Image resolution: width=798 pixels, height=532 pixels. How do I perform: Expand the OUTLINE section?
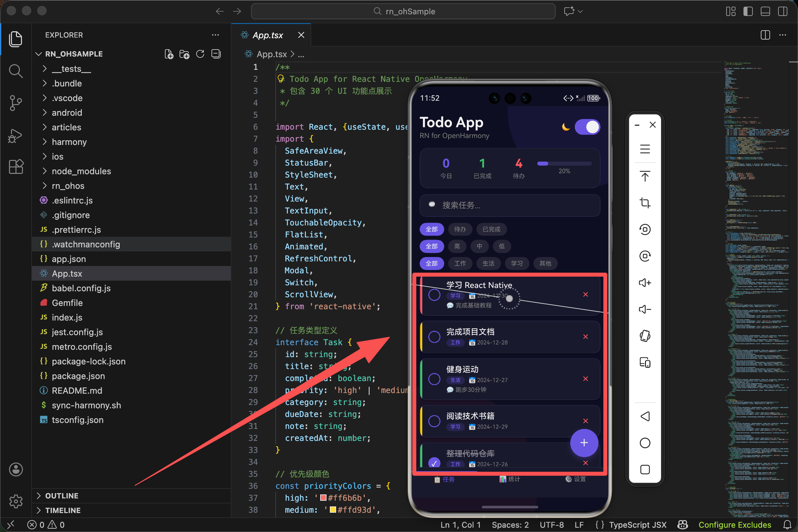click(x=62, y=496)
